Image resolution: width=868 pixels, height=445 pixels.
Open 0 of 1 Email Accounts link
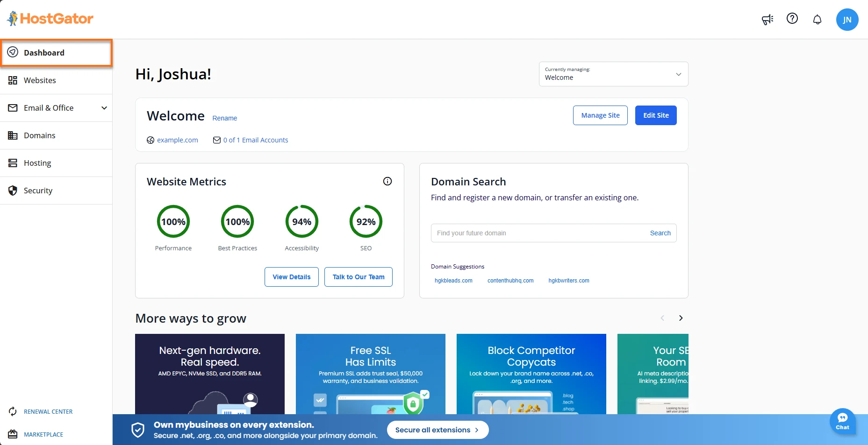tap(256, 140)
